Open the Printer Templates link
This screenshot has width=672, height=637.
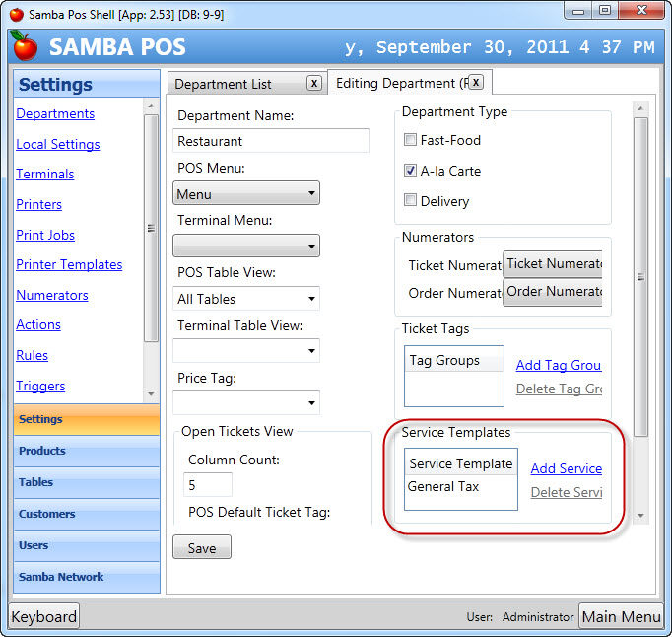tap(69, 264)
